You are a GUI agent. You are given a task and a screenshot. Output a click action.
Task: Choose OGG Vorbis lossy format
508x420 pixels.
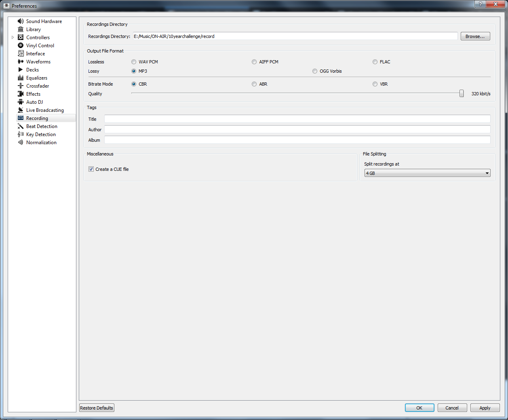tap(315, 71)
